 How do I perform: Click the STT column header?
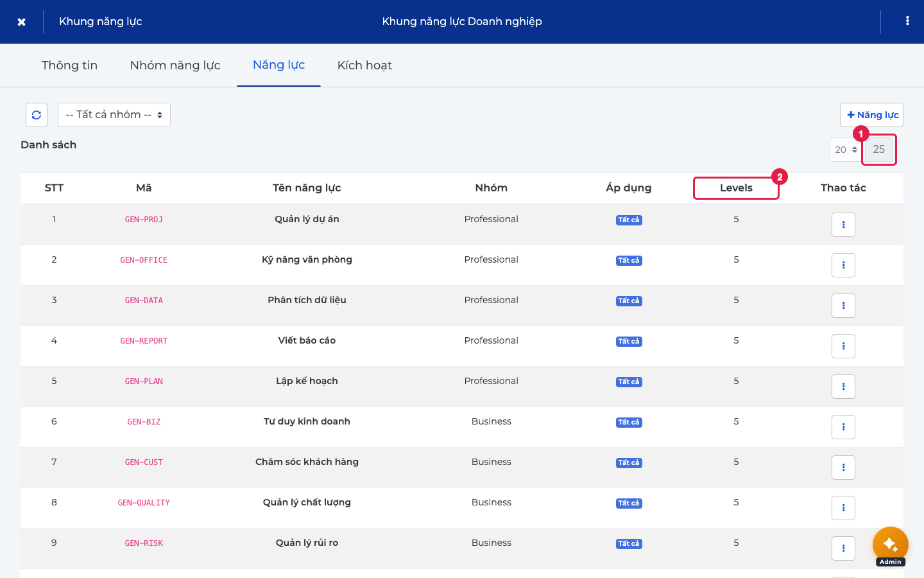click(54, 188)
